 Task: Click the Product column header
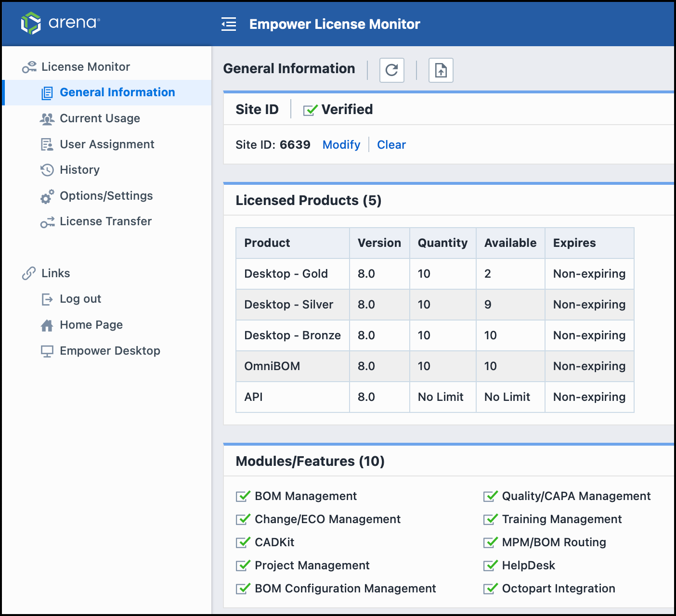tap(293, 243)
